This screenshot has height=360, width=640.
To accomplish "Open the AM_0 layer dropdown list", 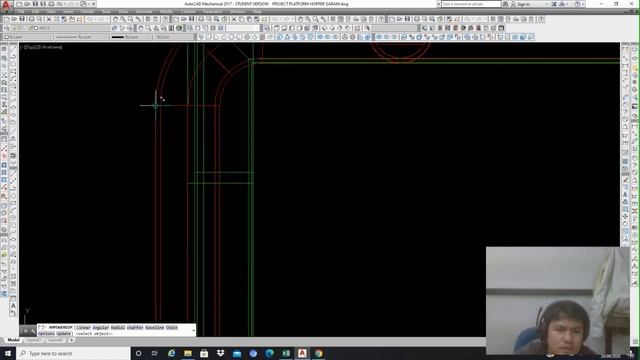I will (61, 28).
